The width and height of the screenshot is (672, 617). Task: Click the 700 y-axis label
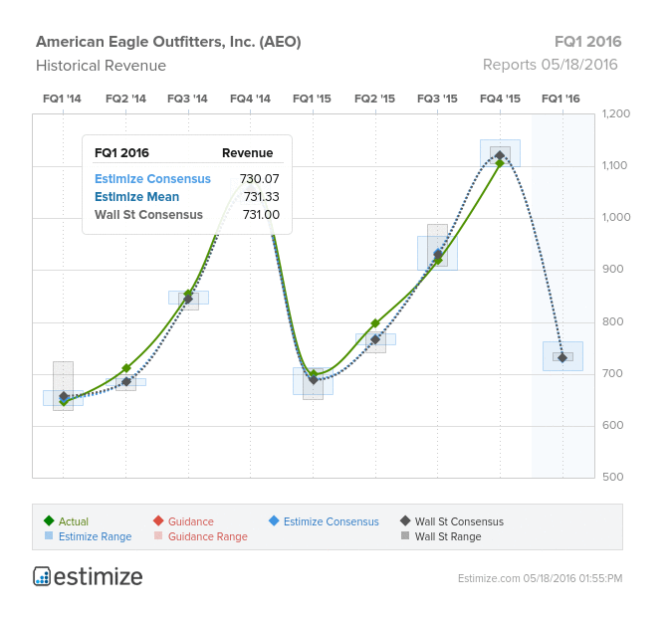pos(613,373)
